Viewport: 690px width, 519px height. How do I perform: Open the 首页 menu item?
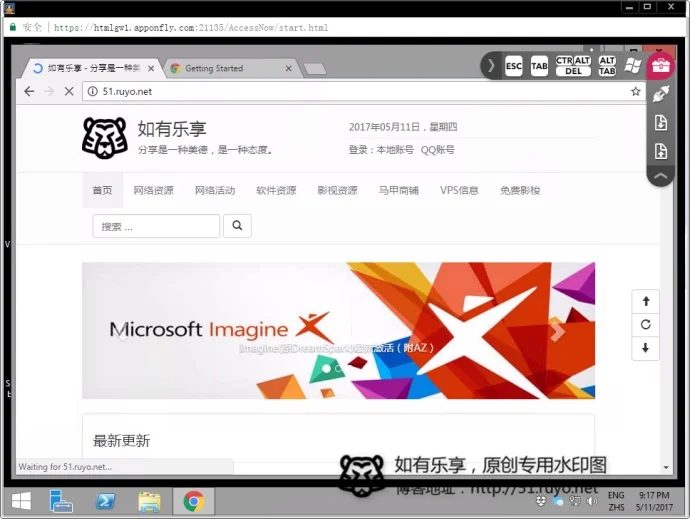[102, 191]
